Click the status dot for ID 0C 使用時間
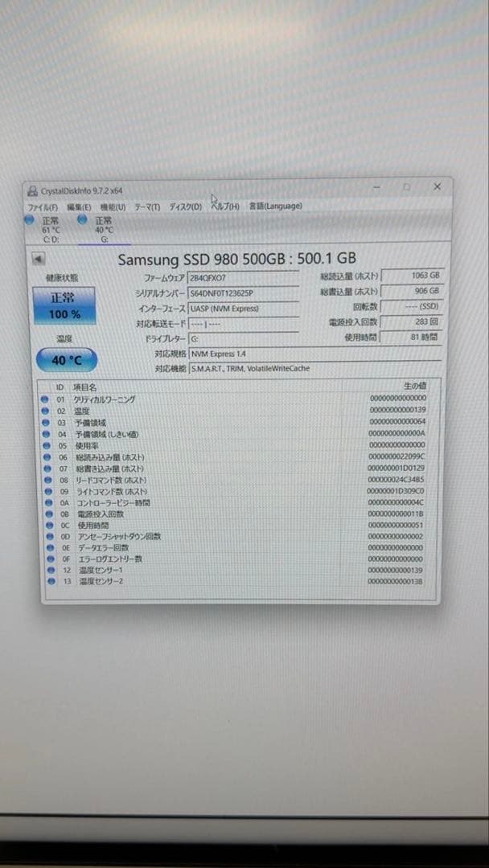 pos(49,526)
